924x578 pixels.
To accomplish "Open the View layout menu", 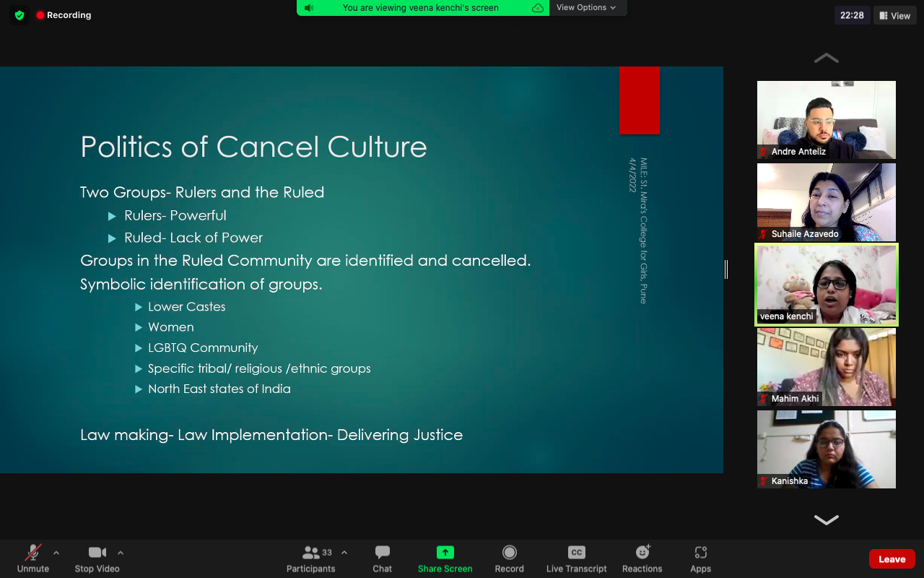I will tap(894, 15).
